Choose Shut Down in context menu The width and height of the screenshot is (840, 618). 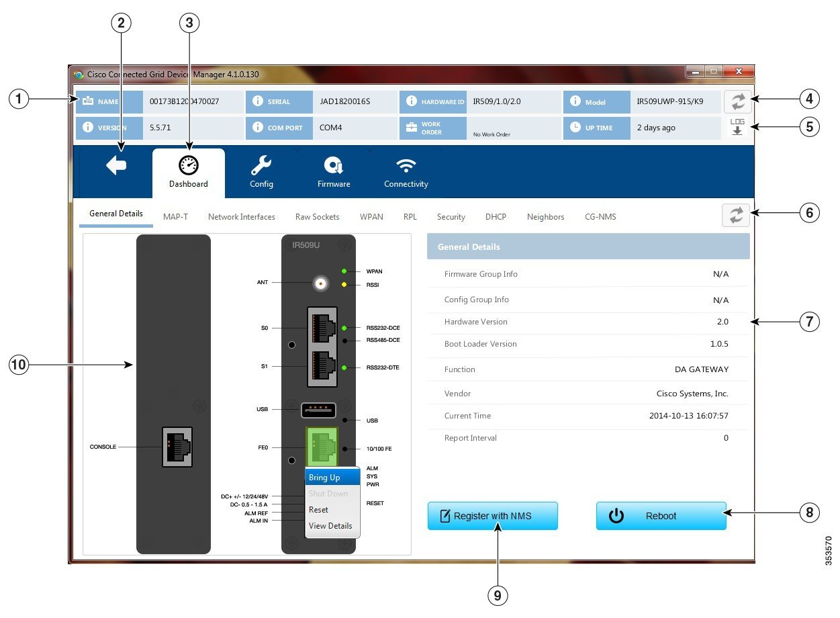click(x=333, y=494)
